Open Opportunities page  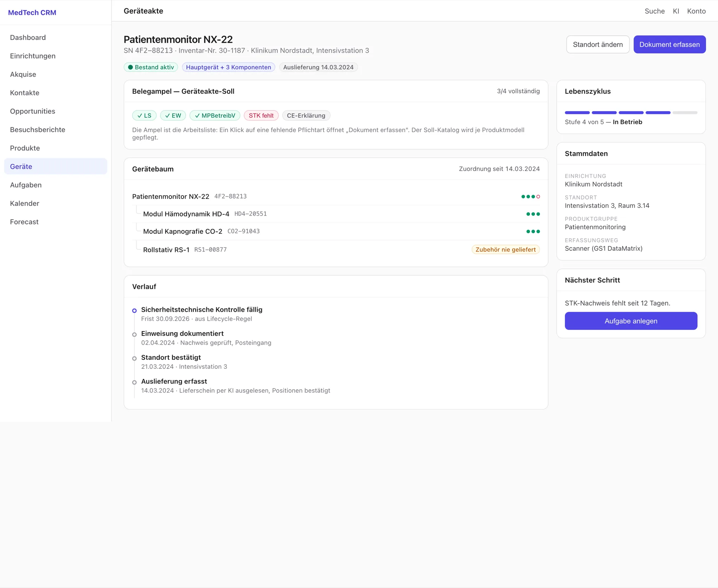(56, 111)
